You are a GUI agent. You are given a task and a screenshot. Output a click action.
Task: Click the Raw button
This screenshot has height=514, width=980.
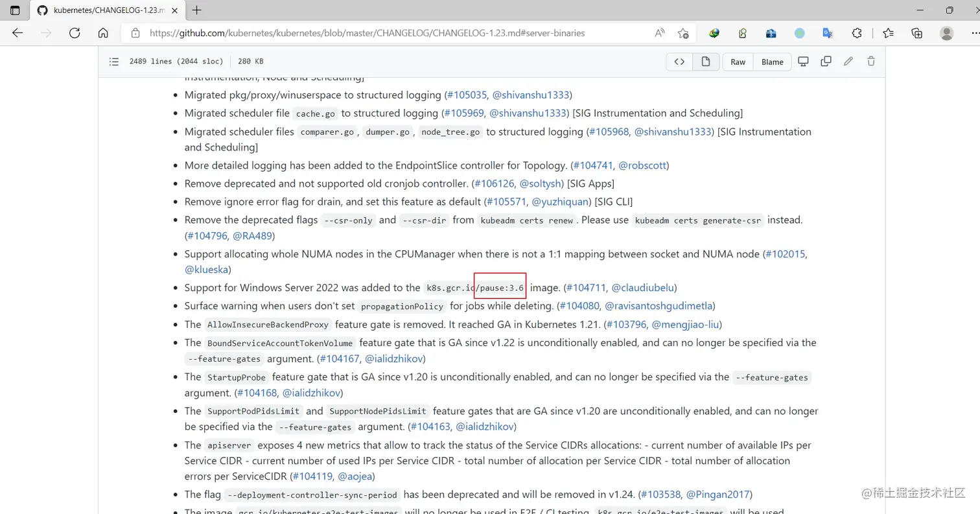point(738,62)
